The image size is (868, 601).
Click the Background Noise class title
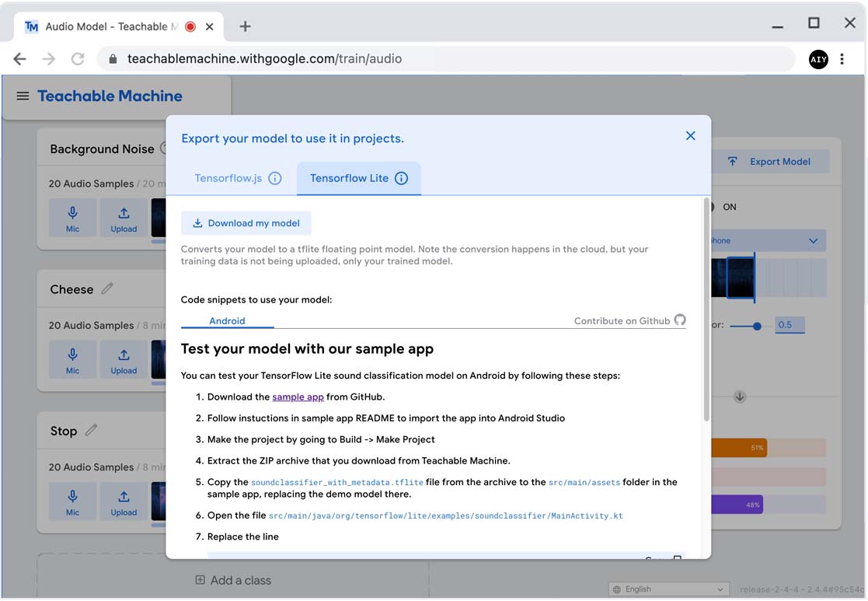click(x=102, y=149)
